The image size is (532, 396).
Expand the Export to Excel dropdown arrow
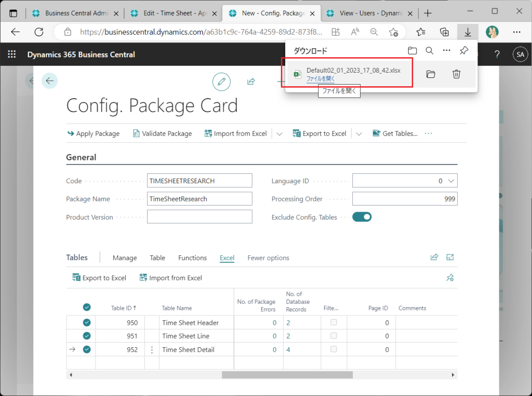[358, 134]
